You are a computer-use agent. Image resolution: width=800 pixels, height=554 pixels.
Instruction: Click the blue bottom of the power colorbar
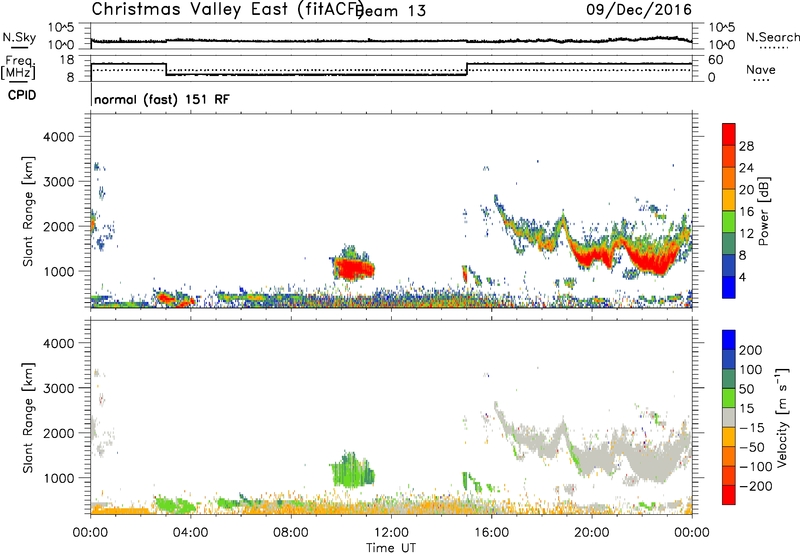(729, 287)
